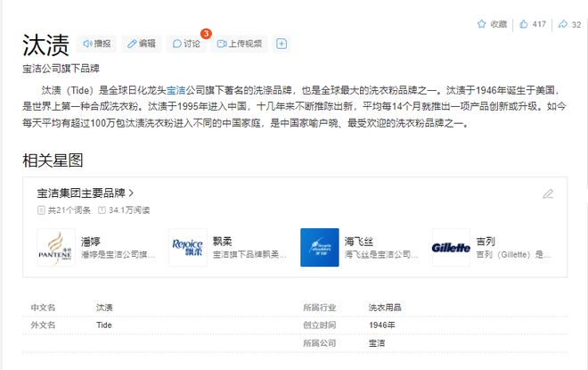Click the 宝洁公司旗下品牌 subtitle
Screen dimensions: 588x370
point(61,69)
